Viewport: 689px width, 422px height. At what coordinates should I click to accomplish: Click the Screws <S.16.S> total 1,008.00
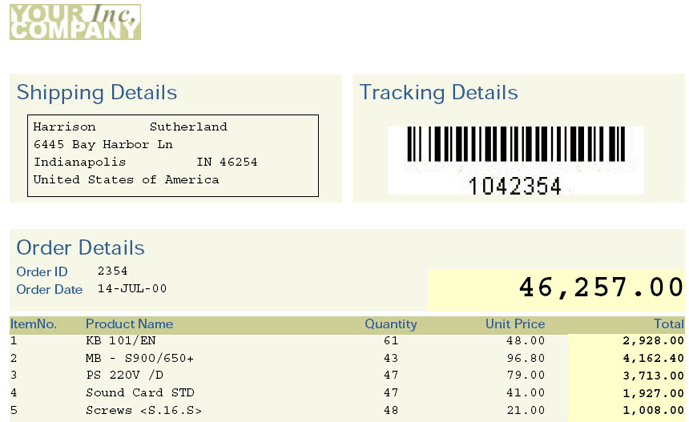click(653, 411)
